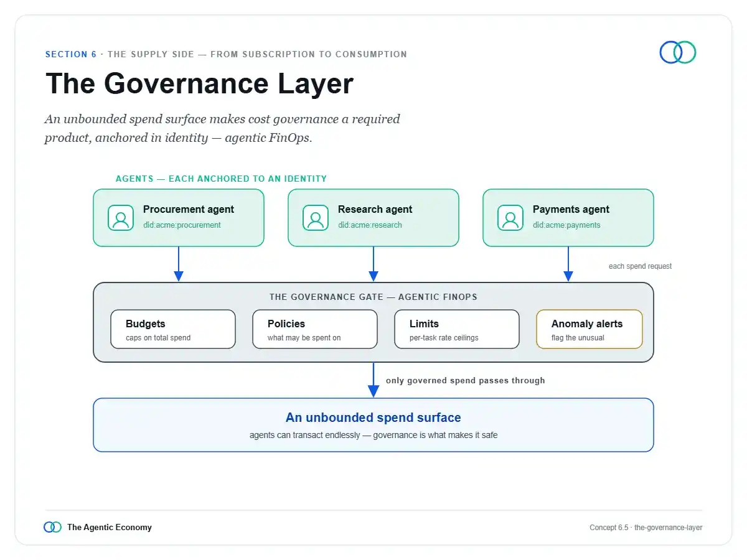Viewport: 747px width, 560px height.
Task: Click the Research agent person icon
Action: pyautogui.click(x=316, y=218)
